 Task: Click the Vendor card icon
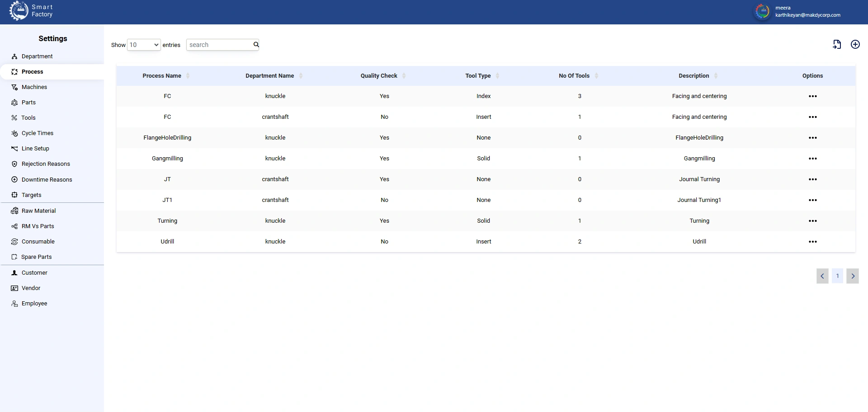point(14,288)
